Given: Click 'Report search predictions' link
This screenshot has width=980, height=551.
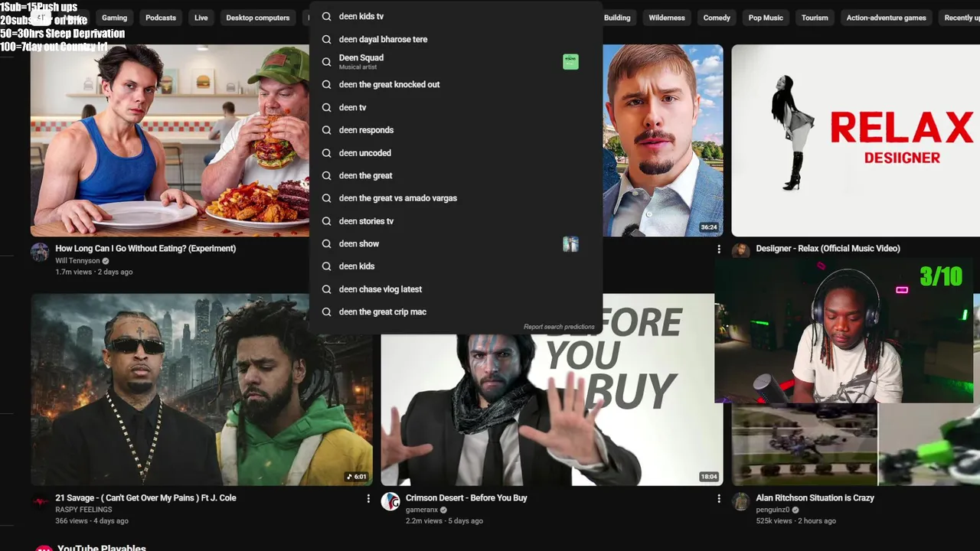Looking at the screenshot, I should click(559, 327).
